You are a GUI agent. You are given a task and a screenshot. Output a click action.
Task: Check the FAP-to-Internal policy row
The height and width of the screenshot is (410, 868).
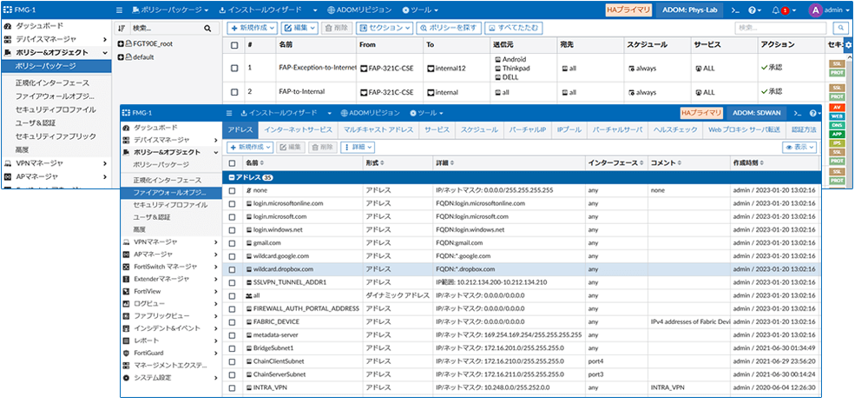[234, 92]
